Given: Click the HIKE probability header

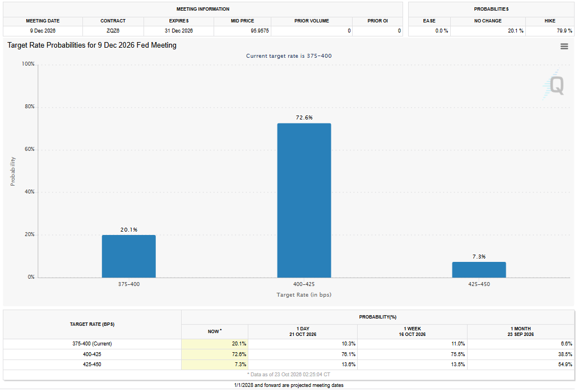Looking at the screenshot, I should (x=549, y=21).
